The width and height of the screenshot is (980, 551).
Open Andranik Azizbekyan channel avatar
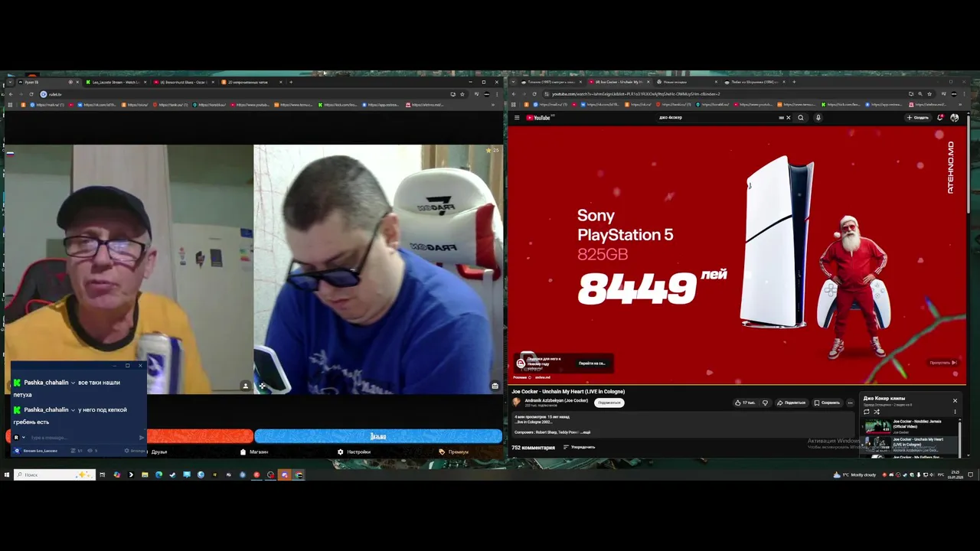[517, 402]
